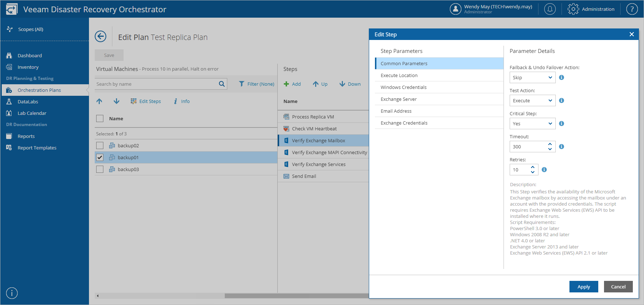Click info icon next to Critical Step
This screenshot has width=644, height=305.
[x=562, y=124]
